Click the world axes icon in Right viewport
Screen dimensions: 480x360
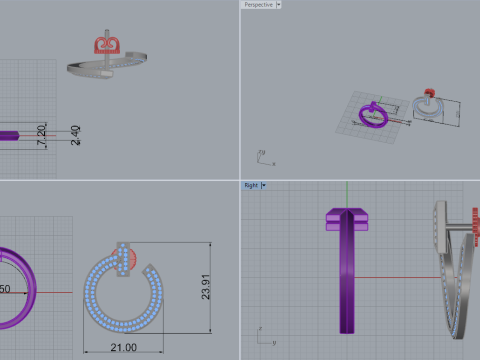point(266,336)
